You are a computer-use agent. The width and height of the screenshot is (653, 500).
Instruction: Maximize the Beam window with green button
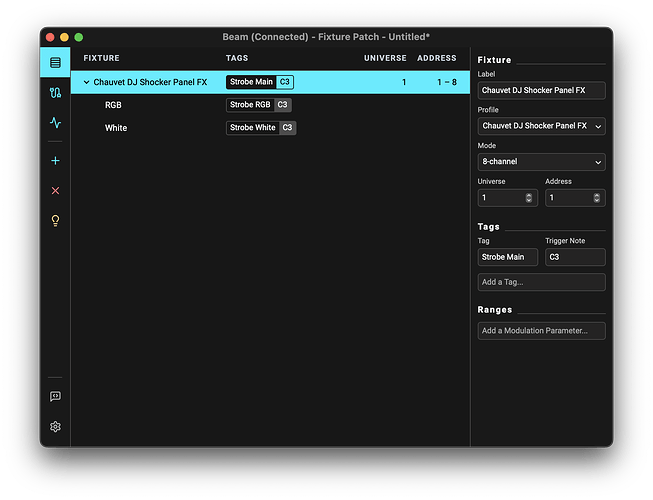79,37
